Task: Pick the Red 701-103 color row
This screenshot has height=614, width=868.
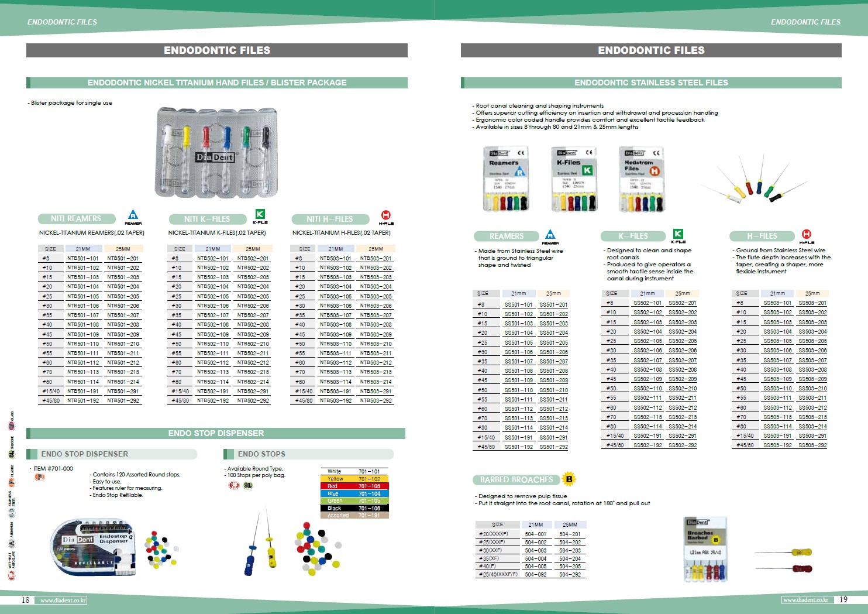Action: 354,486
